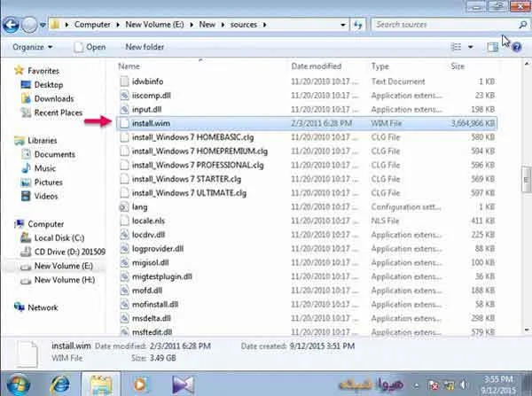Select install_Windows 7 ULTIMATE.clg file
This screenshot has height=396, width=532.
click(189, 193)
